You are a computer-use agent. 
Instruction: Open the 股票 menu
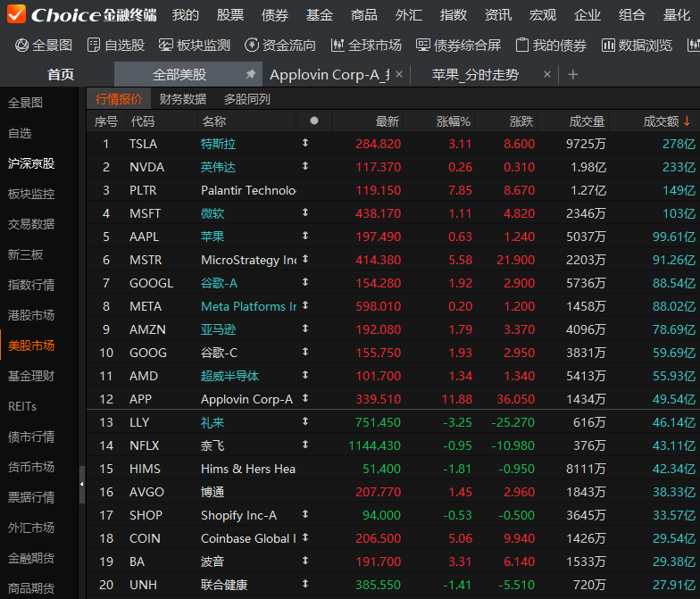coord(230,15)
